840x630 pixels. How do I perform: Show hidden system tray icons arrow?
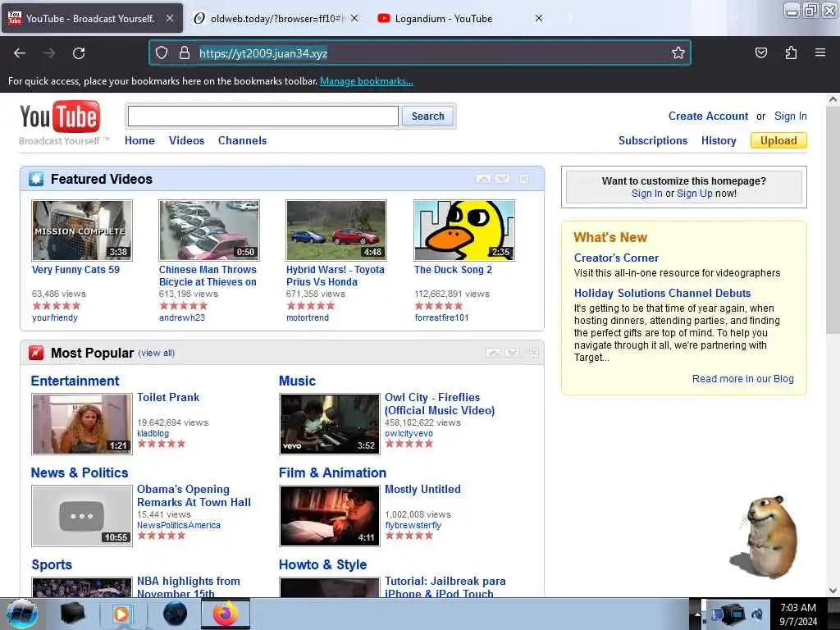(697, 614)
